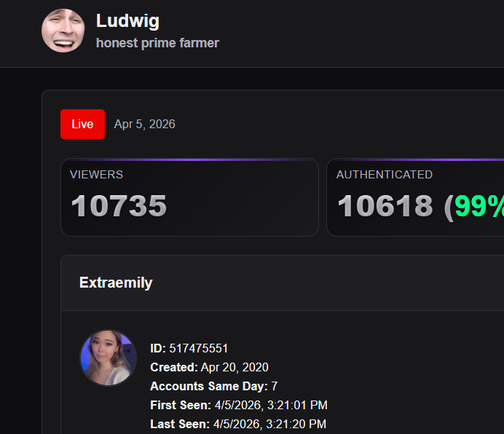Select the Apr 5, 2026 stream date
The height and width of the screenshot is (434, 504).
tap(145, 124)
